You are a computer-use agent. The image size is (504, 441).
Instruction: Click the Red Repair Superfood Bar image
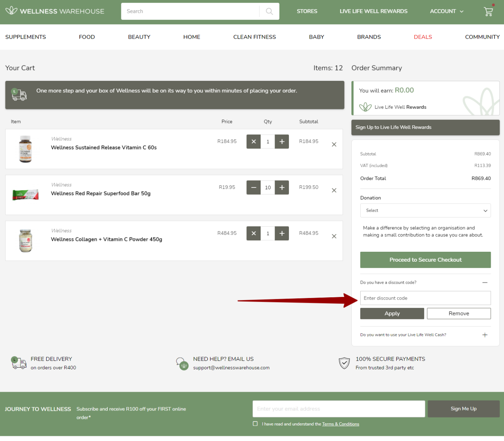click(25, 195)
